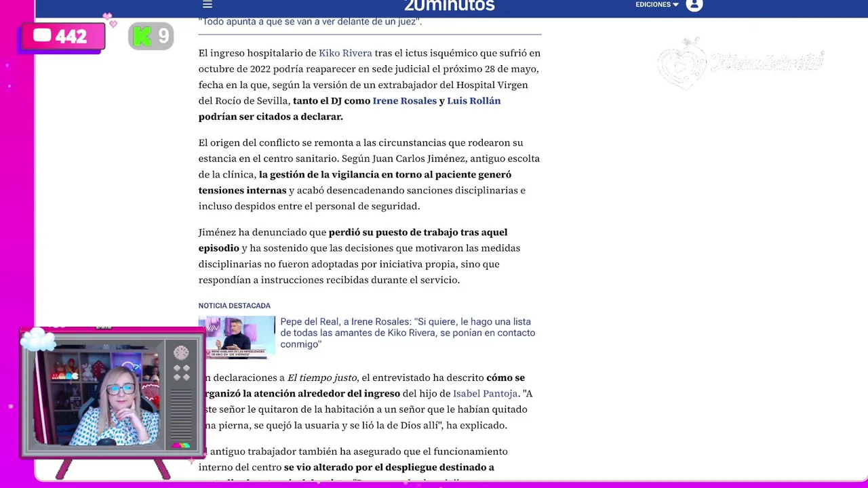Viewport: 868px width, 488px height.
Task: Click bold text 'perdió su puesto de trabajo tras aquel'
Action: [418, 232]
